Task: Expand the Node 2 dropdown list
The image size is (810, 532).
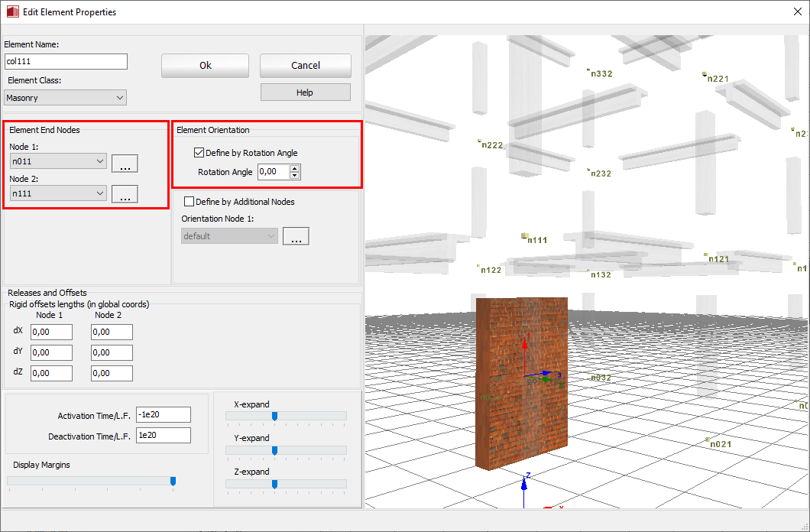Action: click(x=58, y=194)
